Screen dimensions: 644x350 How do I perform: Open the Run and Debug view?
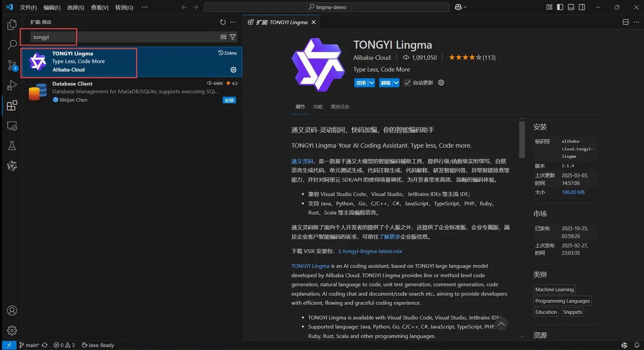pos(12,85)
